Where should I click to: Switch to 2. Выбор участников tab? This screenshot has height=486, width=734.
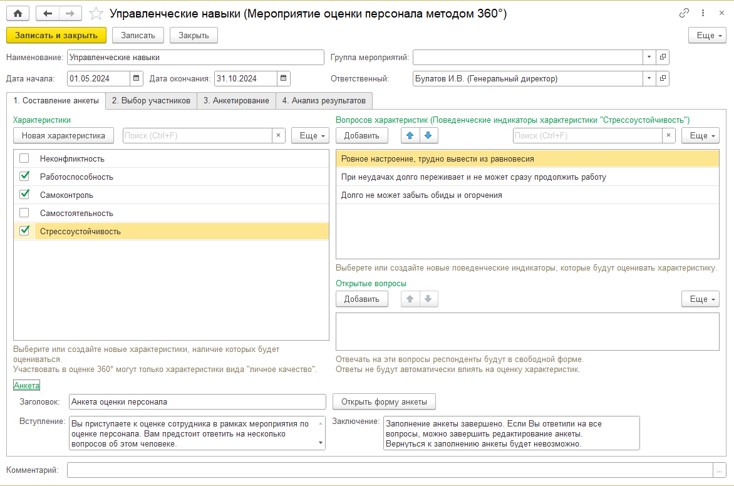151,101
